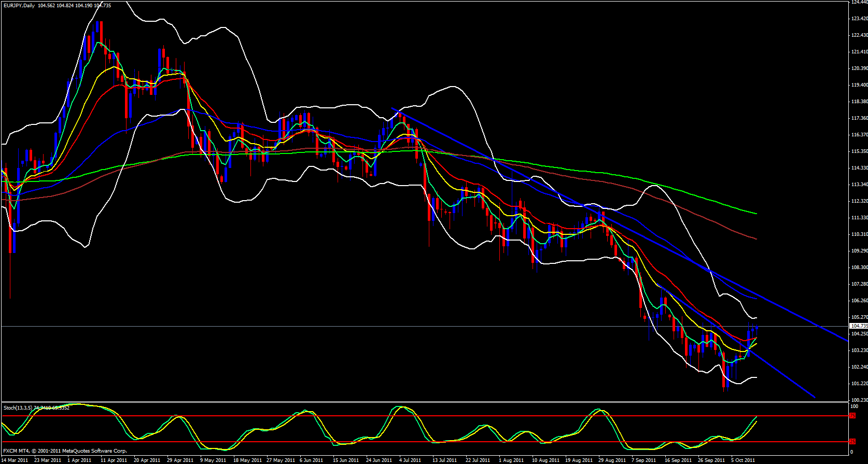Image resolution: width=868 pixels, height=464 pixels.
Task: Click the 6 Jun 2011 date label
Action: (x=311, y=460)
